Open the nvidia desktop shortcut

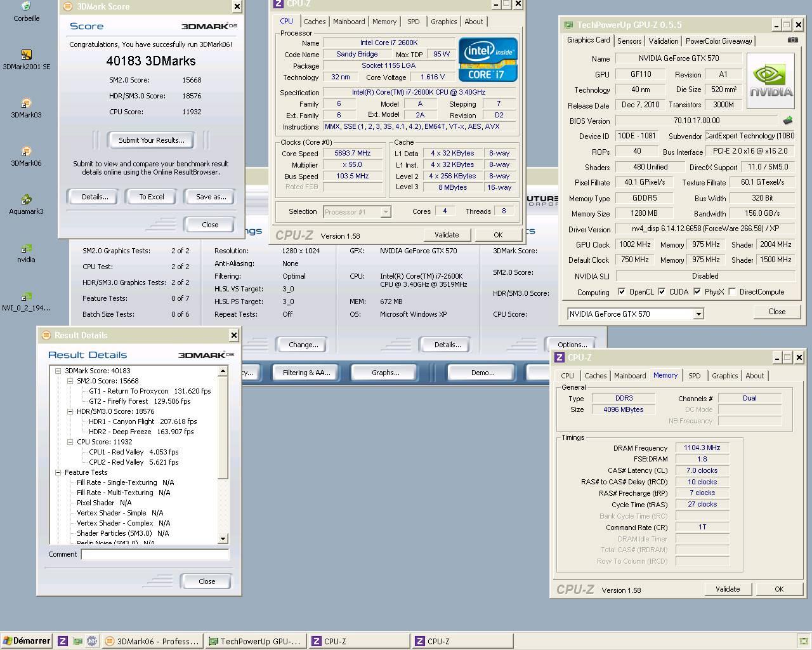(x=26, y=253)
